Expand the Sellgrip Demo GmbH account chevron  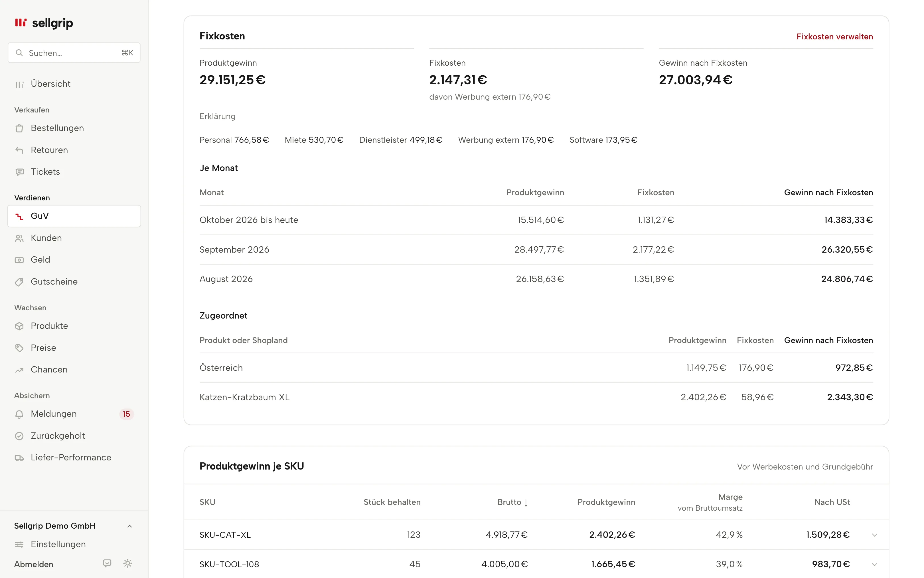(130, 526)
